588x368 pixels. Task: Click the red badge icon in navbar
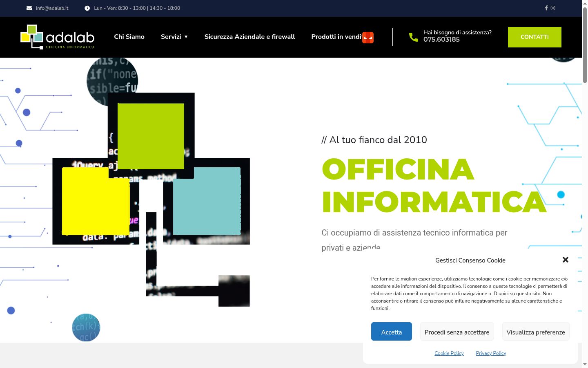(x=368, y=37)
